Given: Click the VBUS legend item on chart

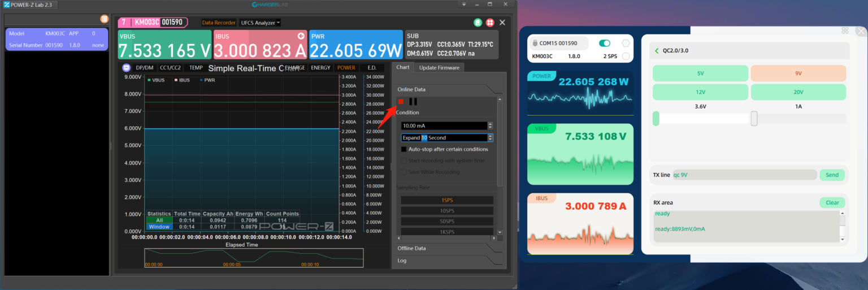Looking at the screenshot, I should coord(156,80).
